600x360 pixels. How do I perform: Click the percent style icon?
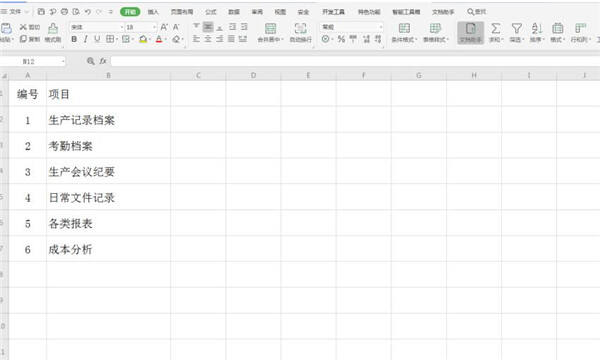[x=341, y=39]
